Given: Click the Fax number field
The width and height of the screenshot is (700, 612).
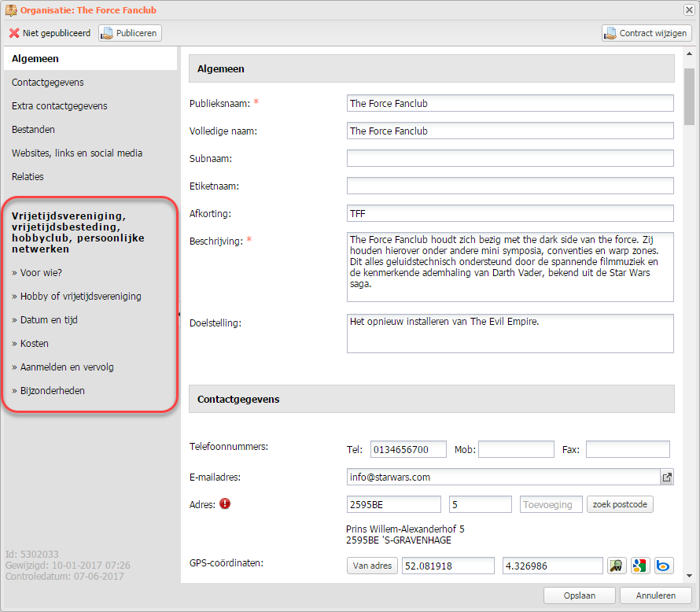Looking at the screenshot, I should tap(628, 449).
